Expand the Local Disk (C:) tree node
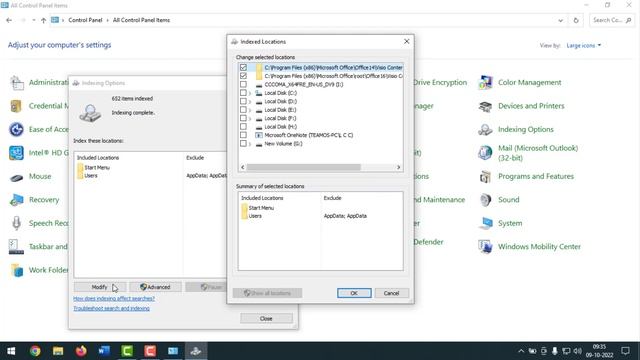This screenshot has height=360, width=640. 250,93
